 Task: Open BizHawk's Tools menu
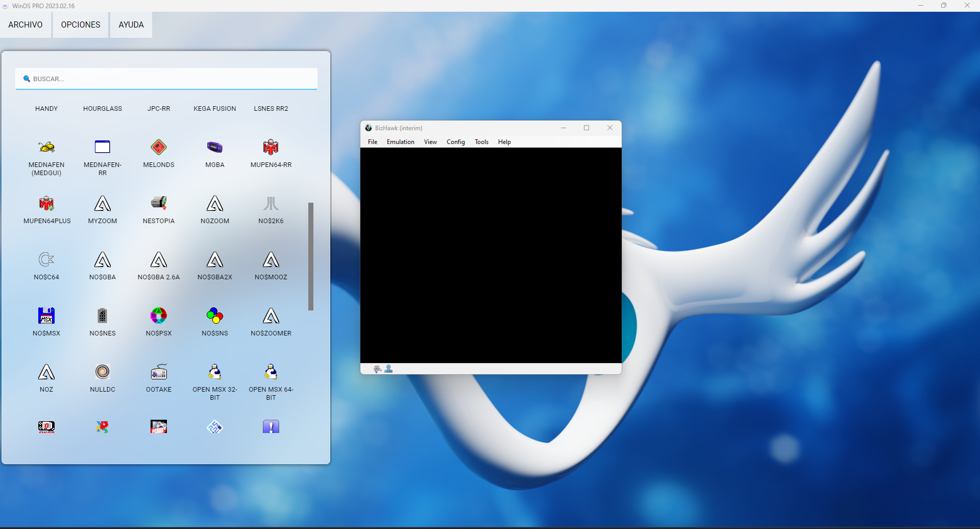click(481, 142)
